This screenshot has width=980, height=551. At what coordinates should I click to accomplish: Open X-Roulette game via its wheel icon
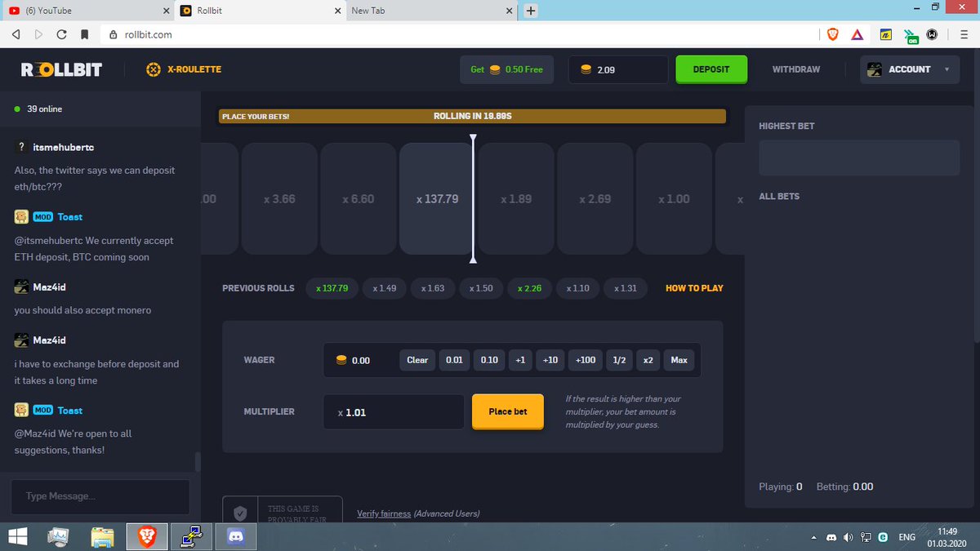154,69
